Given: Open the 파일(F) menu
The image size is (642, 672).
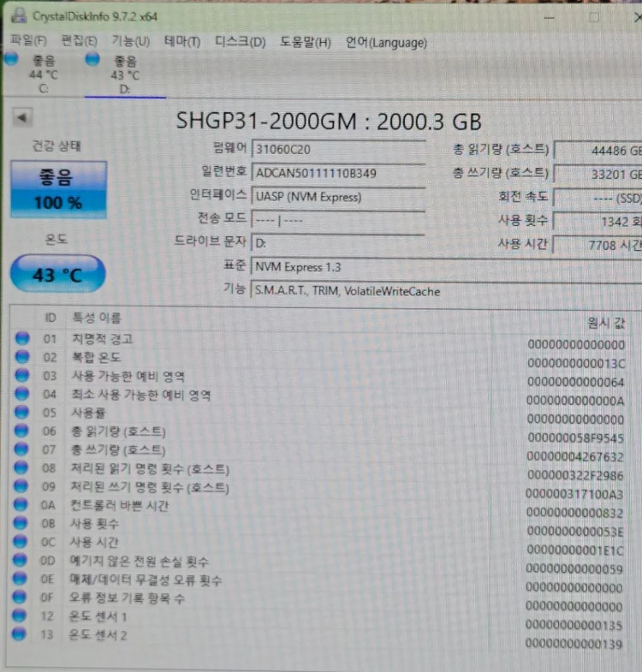Looking at the screenshot, I should point(29,41).
